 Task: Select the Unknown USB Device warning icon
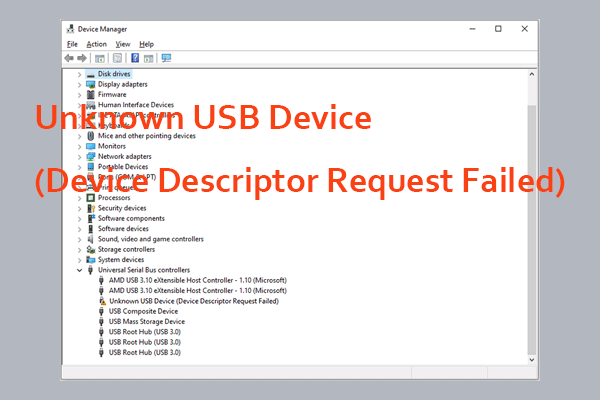point(102,300)
